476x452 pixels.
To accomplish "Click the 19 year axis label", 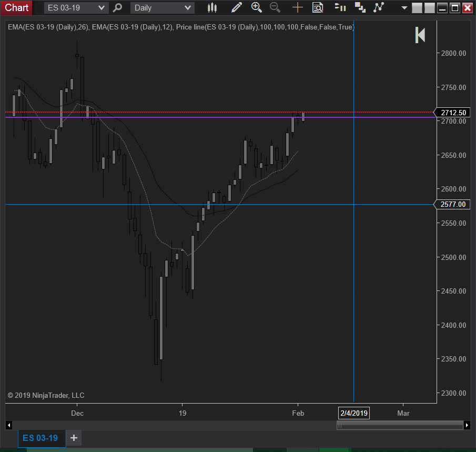I will pos(182,414).
